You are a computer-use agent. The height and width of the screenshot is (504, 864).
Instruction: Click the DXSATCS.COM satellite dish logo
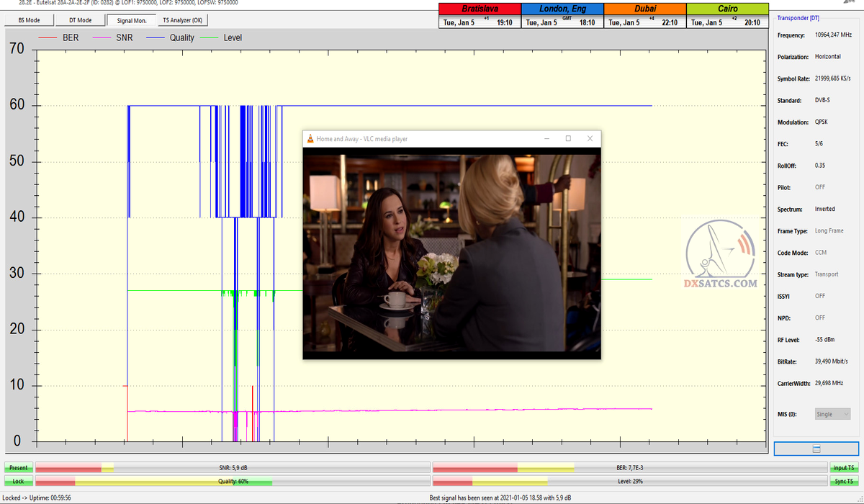[x=720, y=253]
